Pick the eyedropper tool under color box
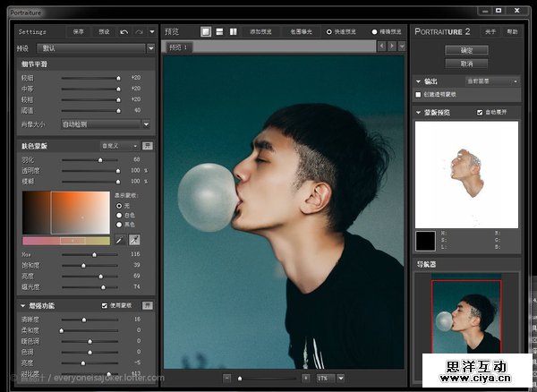This screenshot has height=392, width=537. (x=119, y=240)
